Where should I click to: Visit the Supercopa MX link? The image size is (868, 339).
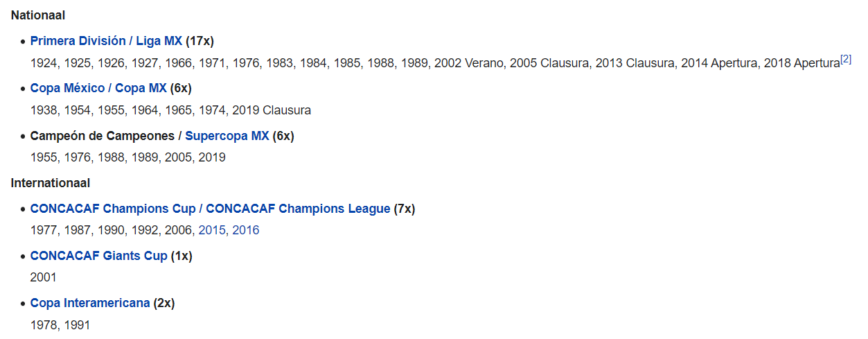pos(227,136)
